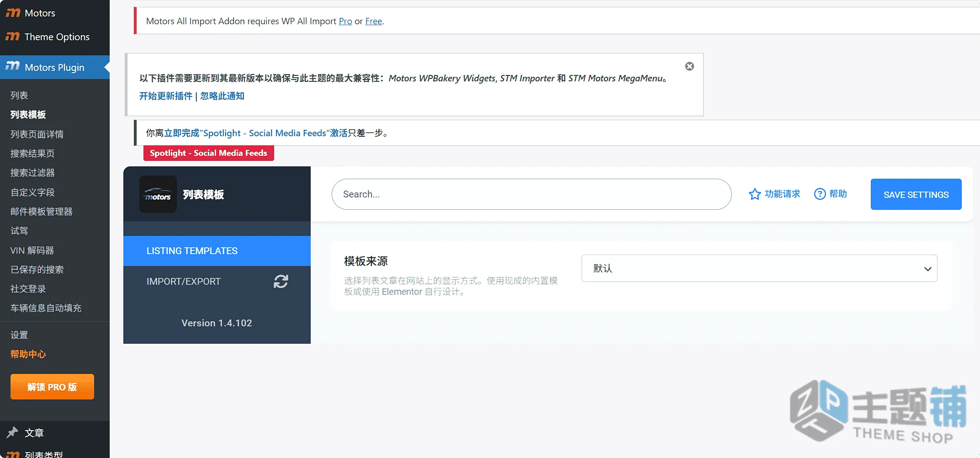Open 搜索过滤器 in sidebar

(x=32, y=173)
